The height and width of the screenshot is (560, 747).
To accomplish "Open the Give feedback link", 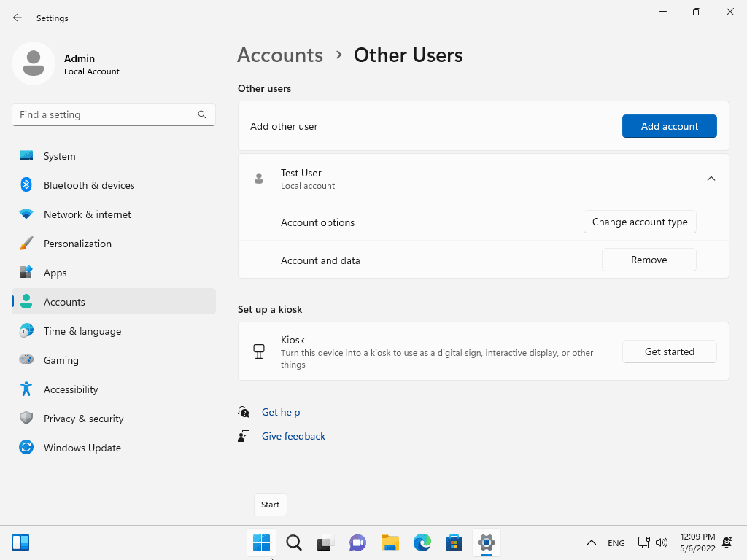I will pyautogui.click(x=293, y=436).
